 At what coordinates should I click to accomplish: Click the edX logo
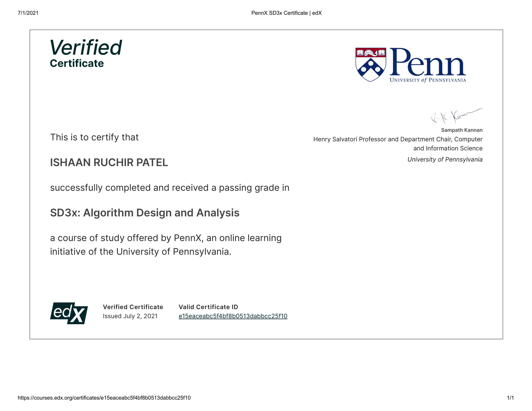coord(69,313)
